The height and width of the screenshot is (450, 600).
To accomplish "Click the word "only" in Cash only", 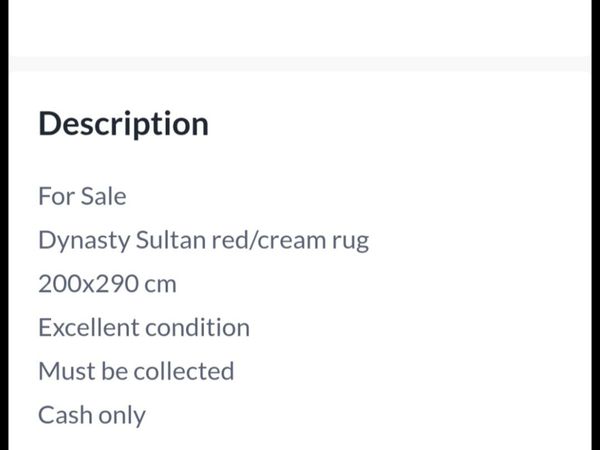I will [x=122, y=416].
